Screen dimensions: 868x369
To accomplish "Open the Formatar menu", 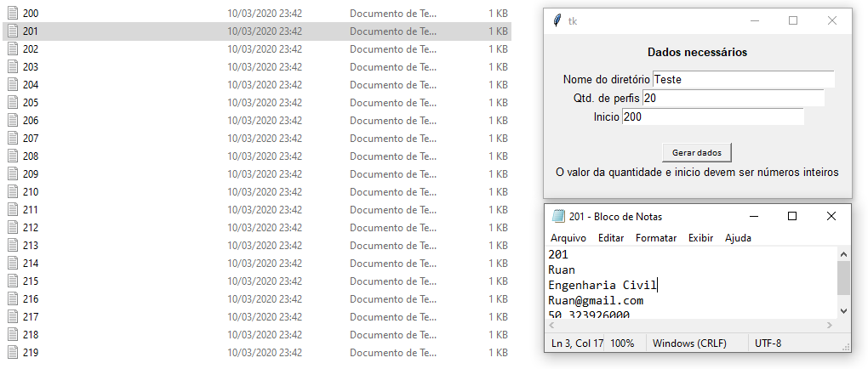I will click(x=656, y=238).
